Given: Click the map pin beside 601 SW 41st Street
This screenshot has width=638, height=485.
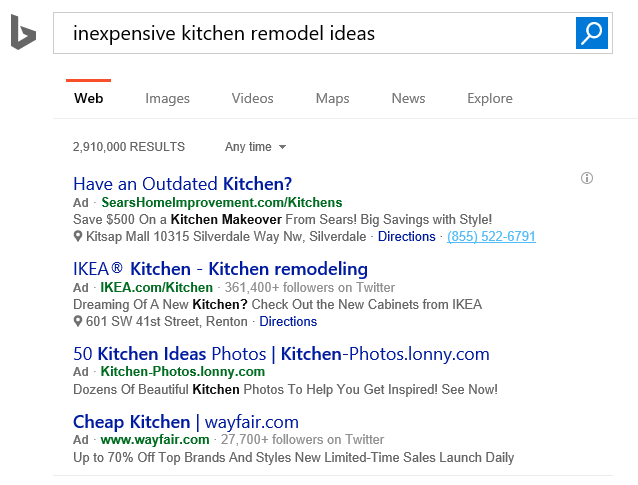Looking at the screenshot, I should click(78, 322).
